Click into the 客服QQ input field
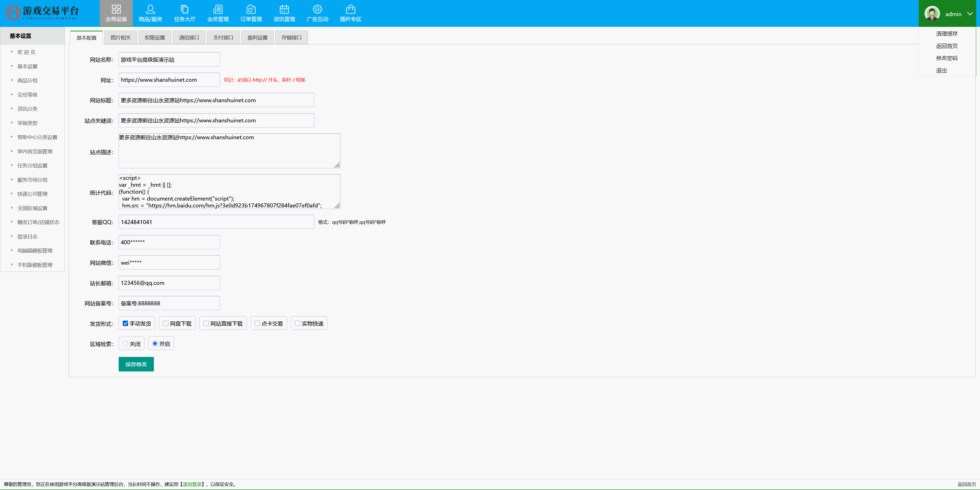Screen dimensions: 980x490 [x=216, y=222]
